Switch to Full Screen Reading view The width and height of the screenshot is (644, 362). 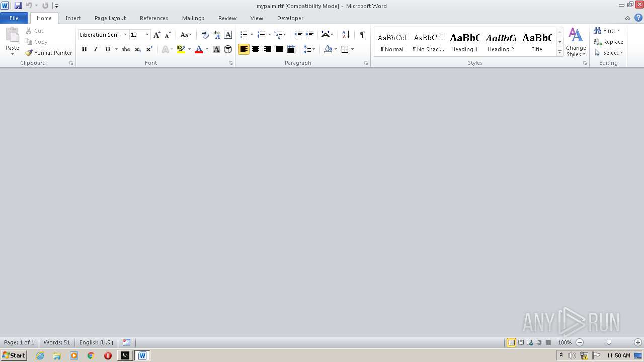tap(521, 342)
